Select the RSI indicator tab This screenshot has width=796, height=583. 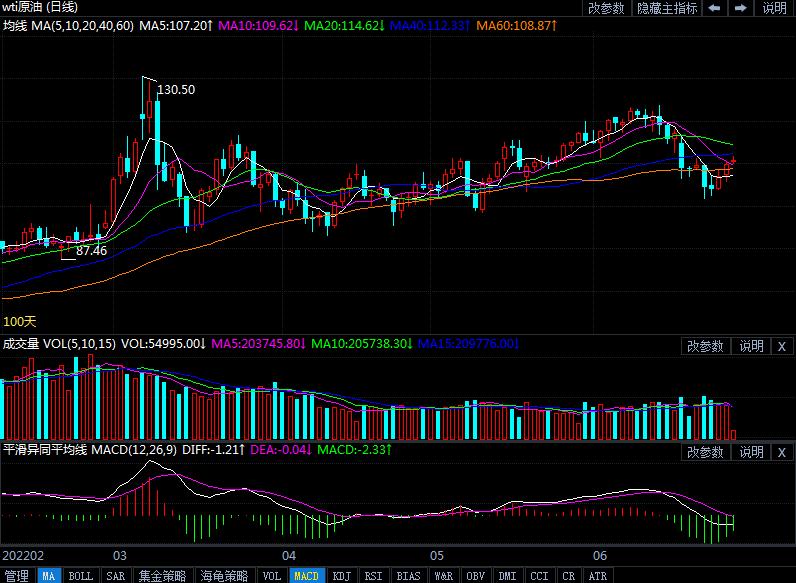tap(373, 576)
